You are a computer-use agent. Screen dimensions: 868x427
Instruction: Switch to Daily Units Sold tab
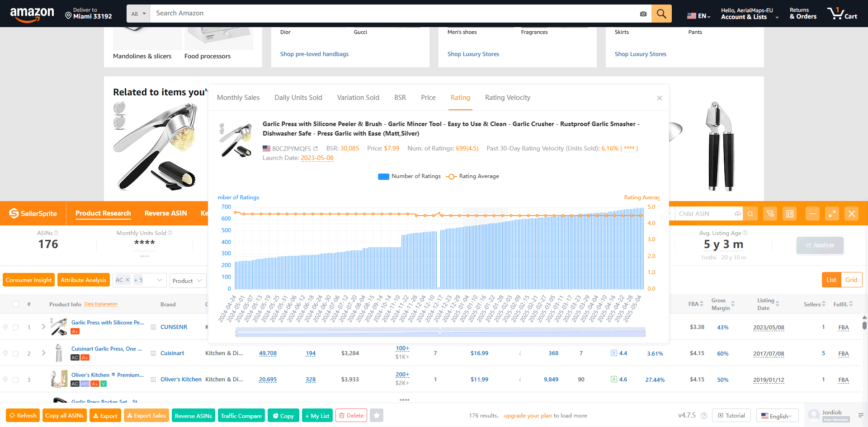(x=298, y=98)
